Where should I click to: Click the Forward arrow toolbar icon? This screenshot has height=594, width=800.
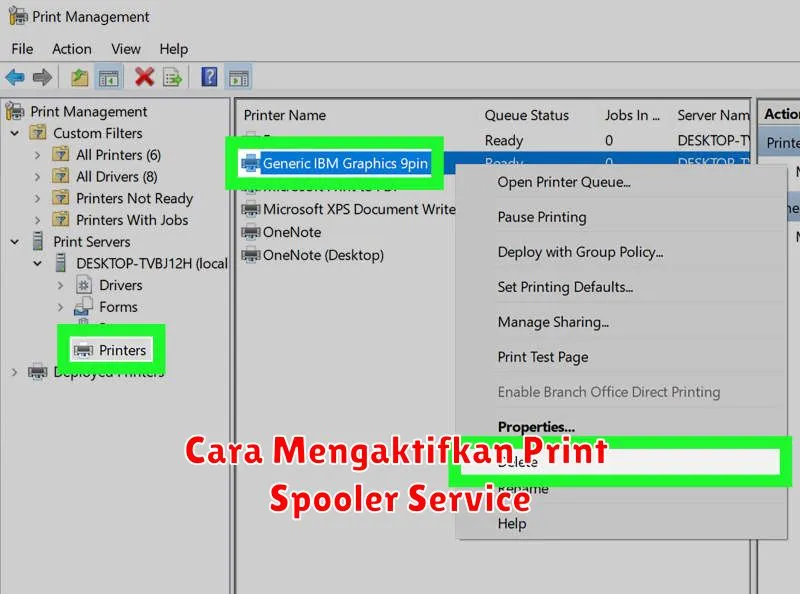[x=42, y=78]
